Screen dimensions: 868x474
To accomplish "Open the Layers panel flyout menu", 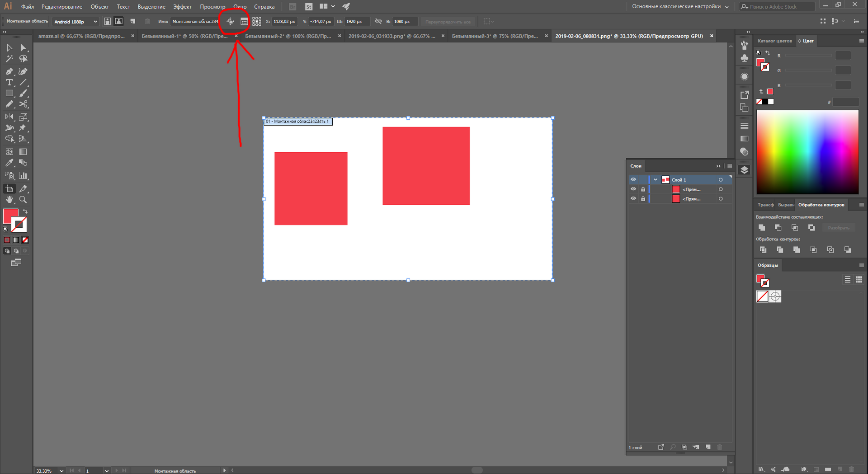I will [x=730, y=166].
